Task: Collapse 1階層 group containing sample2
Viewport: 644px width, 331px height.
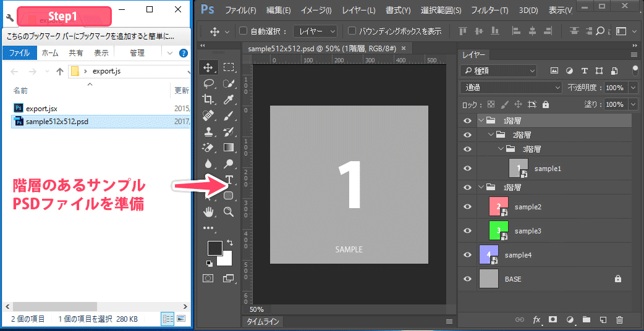Action: coord(481,188)
